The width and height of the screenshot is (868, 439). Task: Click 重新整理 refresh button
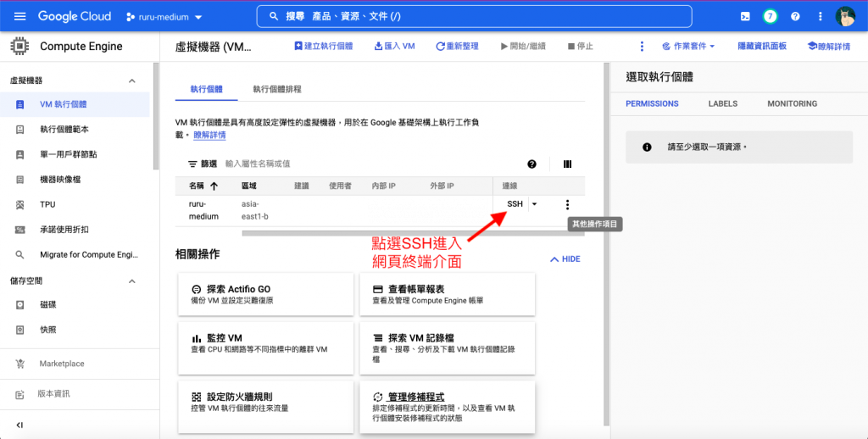tap(457, 47)
